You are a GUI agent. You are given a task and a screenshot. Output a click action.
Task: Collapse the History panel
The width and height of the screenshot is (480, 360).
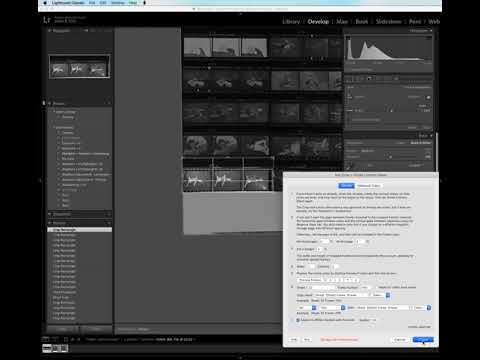[x=50, y=223]
